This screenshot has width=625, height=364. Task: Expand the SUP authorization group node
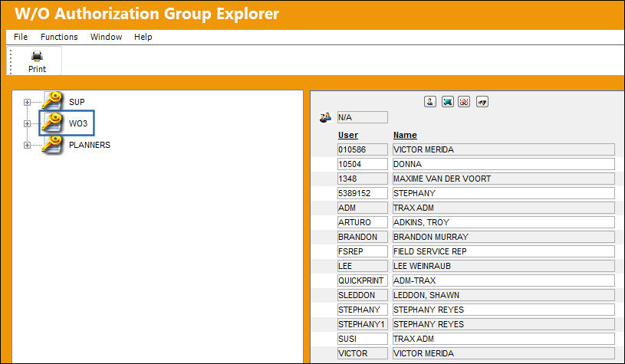point(27,103)
